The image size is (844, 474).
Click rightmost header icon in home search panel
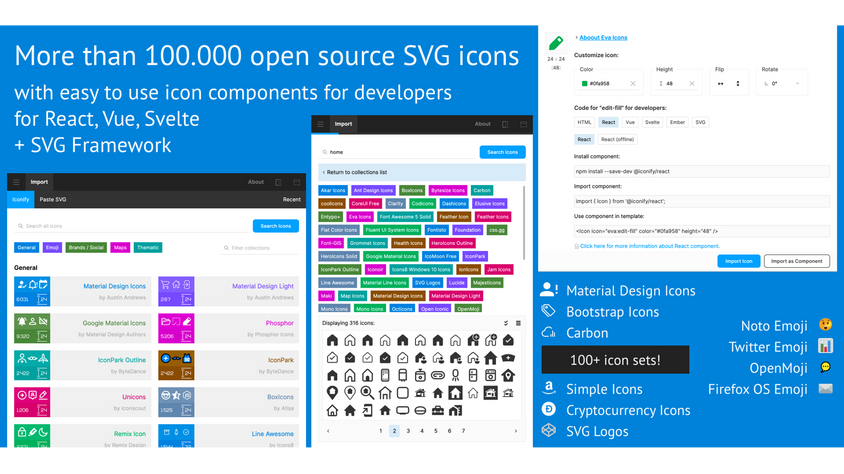pos(523,124)
